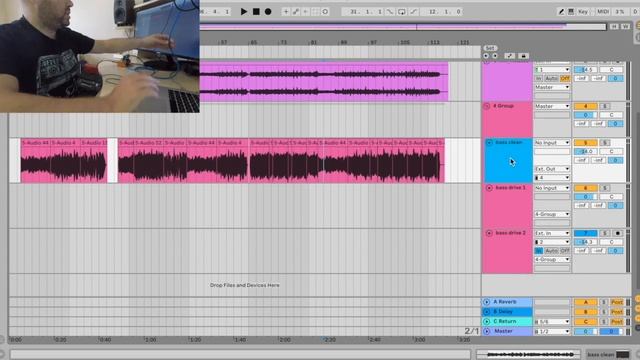Toggle the Loop switch in transport
This screenshot has height=360, width=640.
[402, 12]
